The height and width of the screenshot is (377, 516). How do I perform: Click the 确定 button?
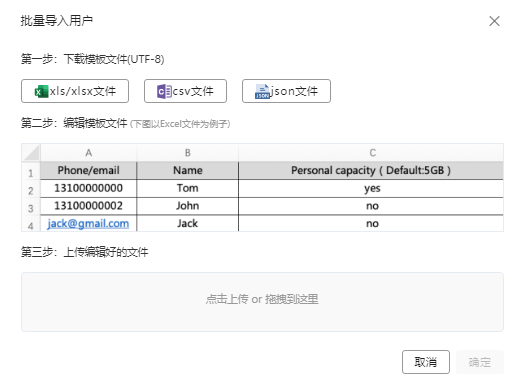(480, 362)
